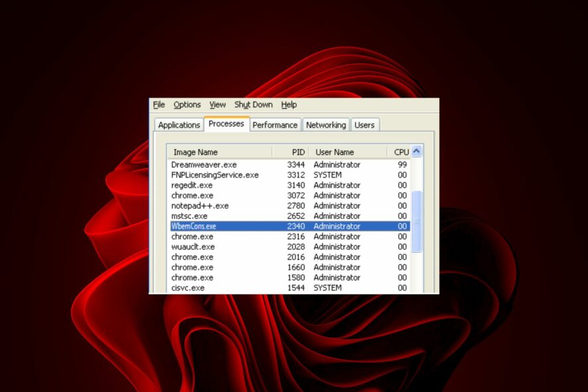Click the scrollbar up arrow
Viewport: 588px width, 392px height.
(x=416, y=151)
